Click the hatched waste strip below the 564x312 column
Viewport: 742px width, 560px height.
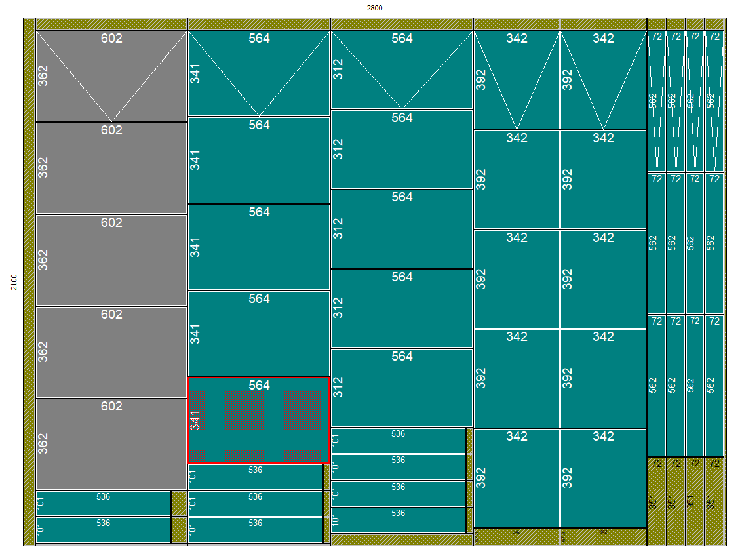click(x=401, y=540)
